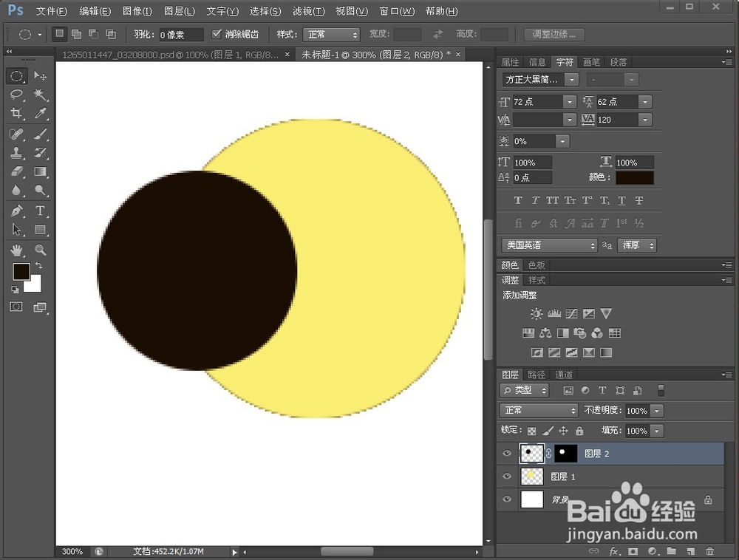Select the Horizontal Type tool
This screenshot has height=560, width=739.
coord(40,211)
